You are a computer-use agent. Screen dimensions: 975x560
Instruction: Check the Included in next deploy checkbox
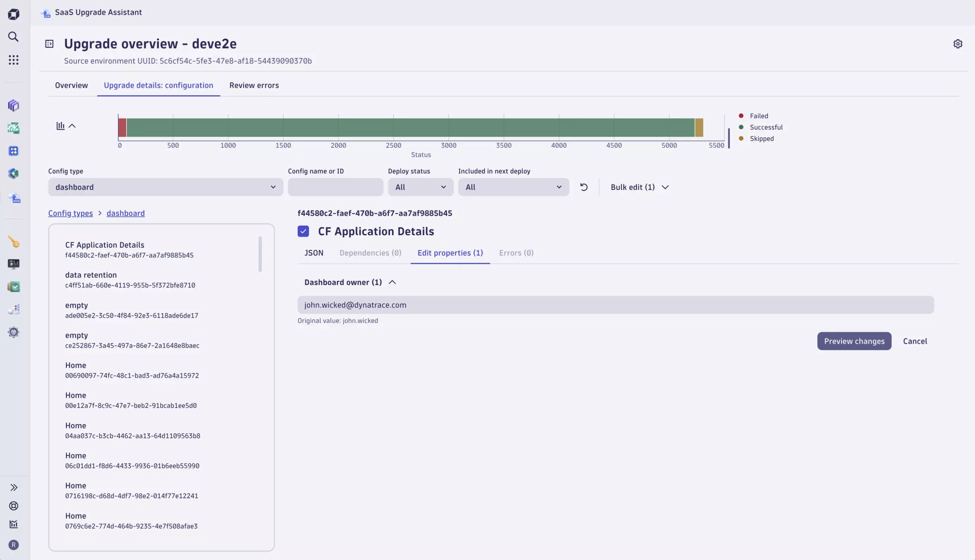(x=303, y=232)
